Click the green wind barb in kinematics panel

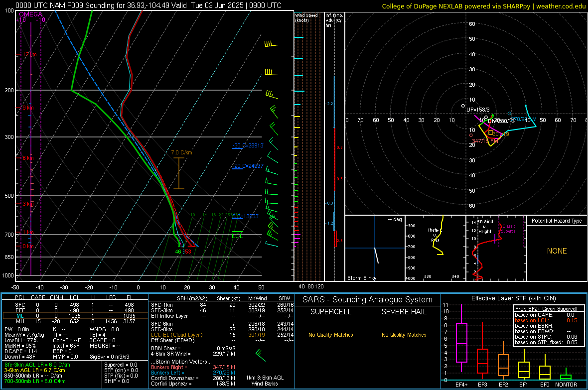point(260,356)
